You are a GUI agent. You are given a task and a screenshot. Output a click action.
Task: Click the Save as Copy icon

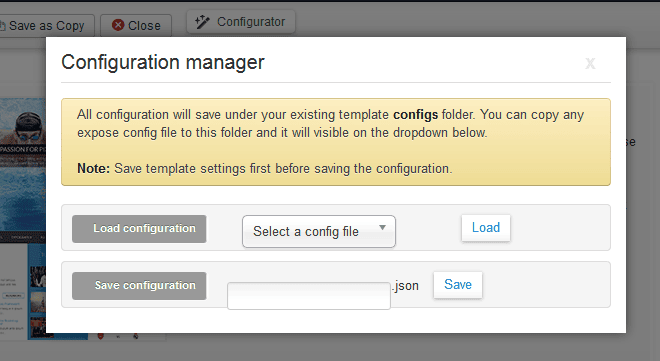(3, 26)
